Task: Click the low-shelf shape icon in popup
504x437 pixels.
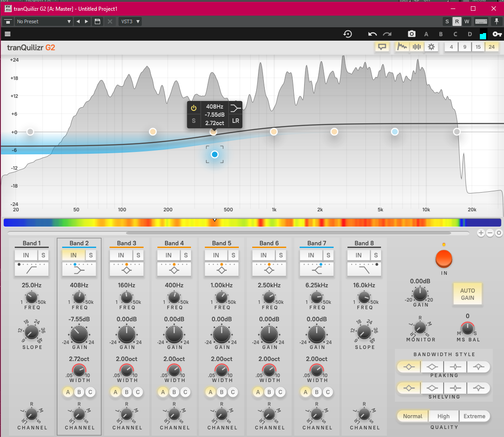Action: coord(236,108)
